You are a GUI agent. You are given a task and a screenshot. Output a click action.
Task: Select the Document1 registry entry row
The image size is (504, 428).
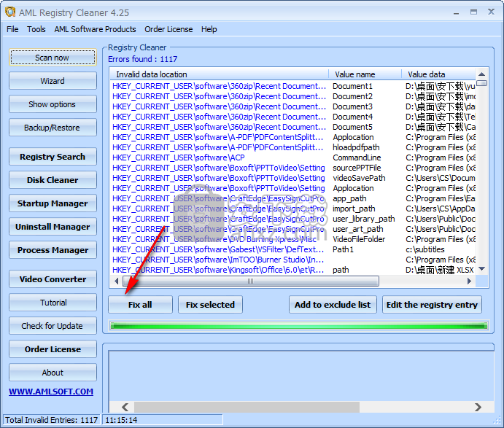(x=293, y=86)
